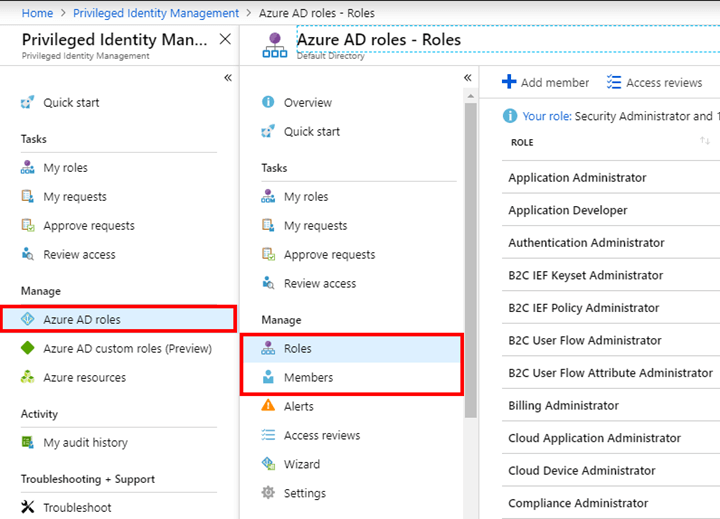Click Quick start icon in middle panel

pos(268,131)
